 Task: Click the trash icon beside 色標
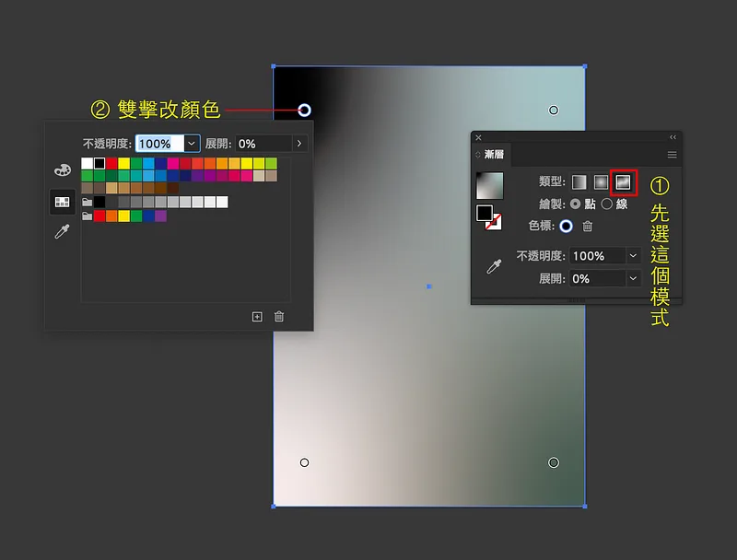click(x=588, y=227)
